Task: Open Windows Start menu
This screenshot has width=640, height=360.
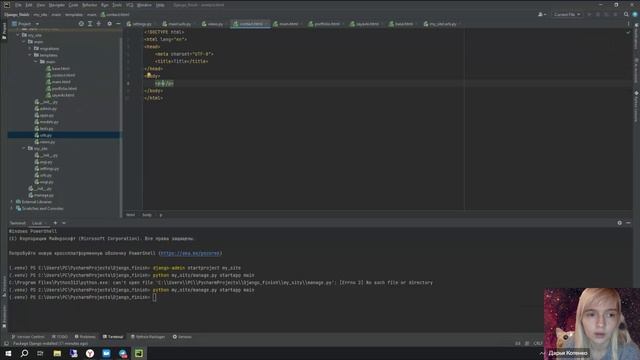Action: pyautogui.click(x=8, y=353)
